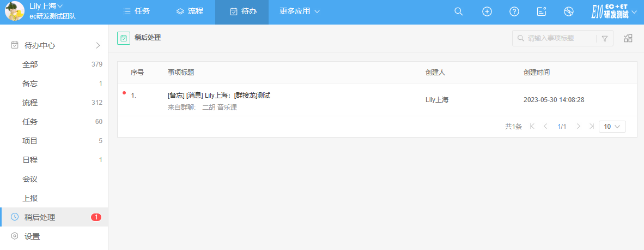The image size is (644, 250).
Task: Open the page size 10 dropdown
Action: tap(612, 127)
